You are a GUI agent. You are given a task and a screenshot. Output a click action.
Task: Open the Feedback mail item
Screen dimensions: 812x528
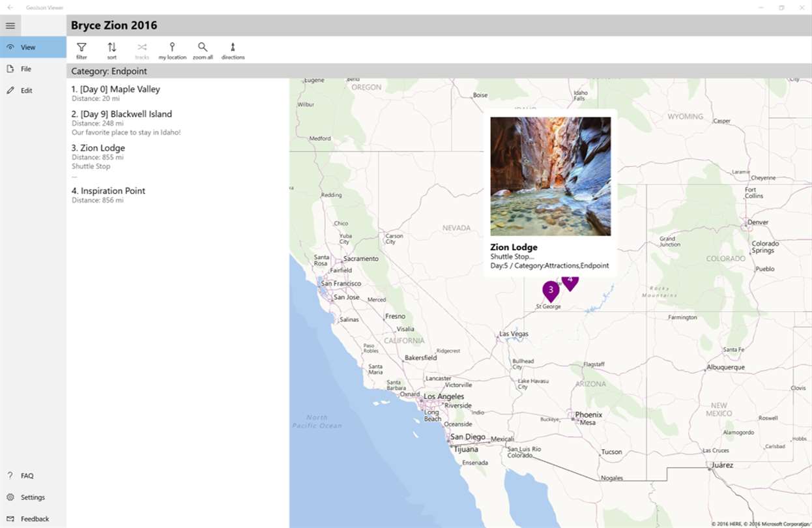(35, 519)
